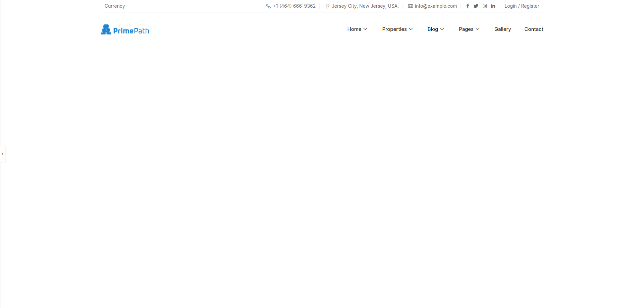Open the Blog nav item
This screenshot has width=644, height=308.
[433, 29]
